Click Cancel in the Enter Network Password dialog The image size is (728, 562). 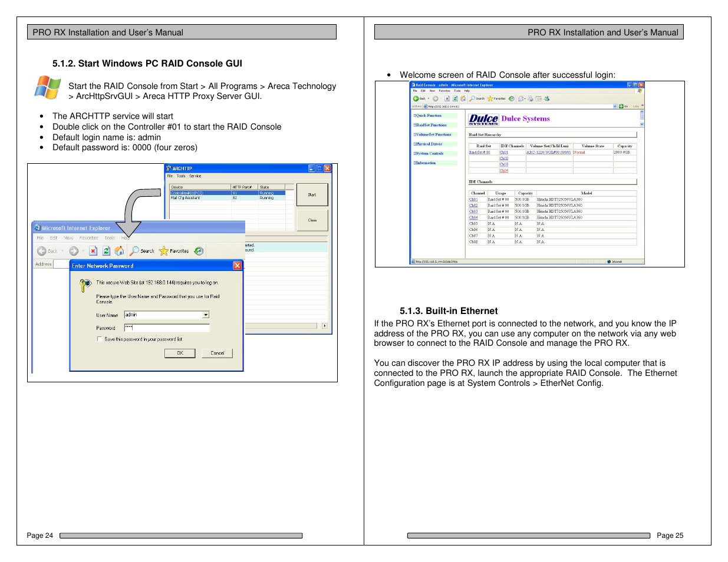tap(217, 353)
